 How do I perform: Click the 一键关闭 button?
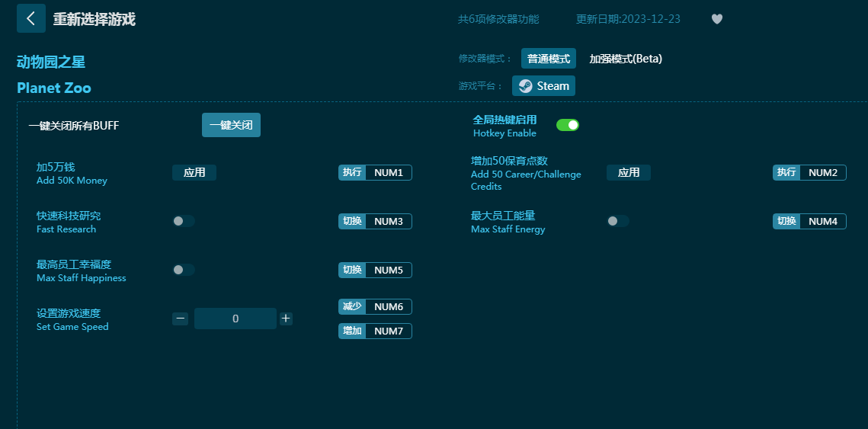231,125
